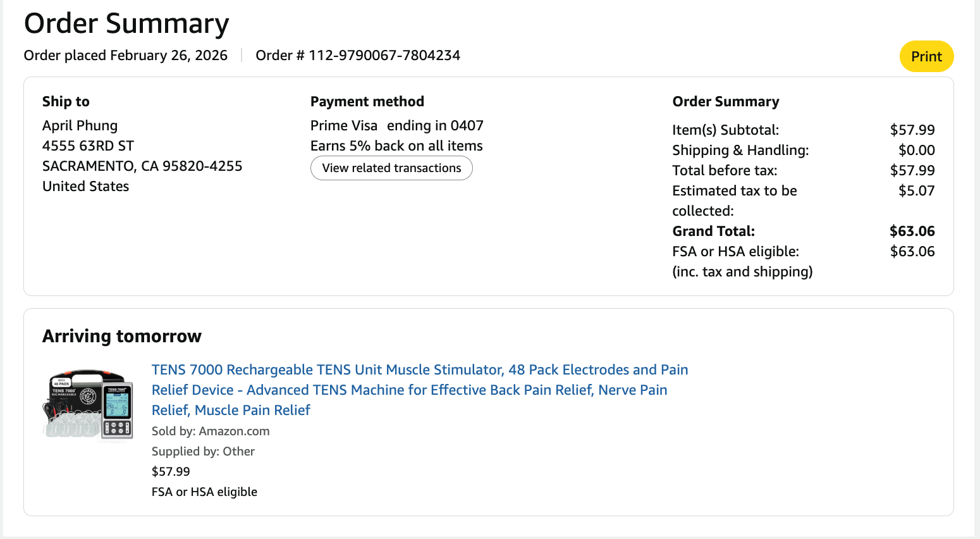
Task: Click the FSA or HSA eligible label under the item price
Action: click(204, 492)
